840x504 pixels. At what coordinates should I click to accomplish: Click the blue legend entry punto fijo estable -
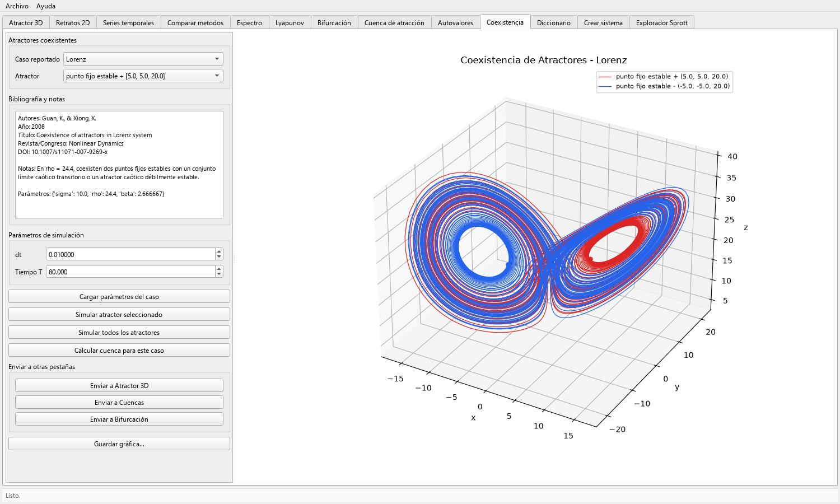coord(664,86)
